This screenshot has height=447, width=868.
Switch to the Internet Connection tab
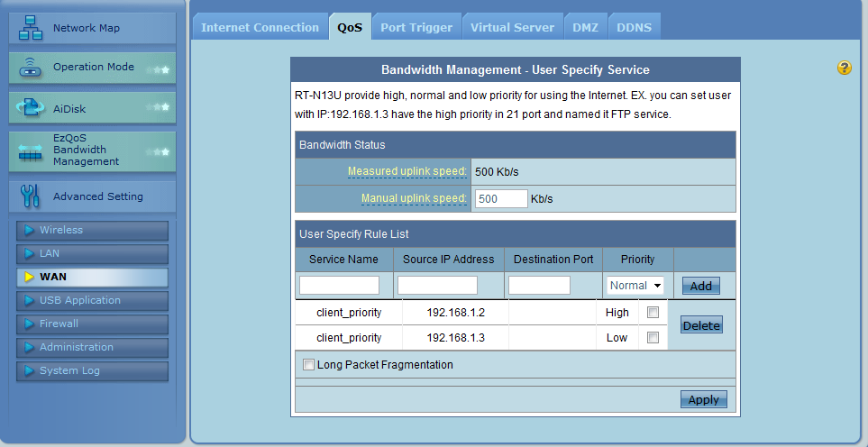pyautogui.click(x=260, y=27)
